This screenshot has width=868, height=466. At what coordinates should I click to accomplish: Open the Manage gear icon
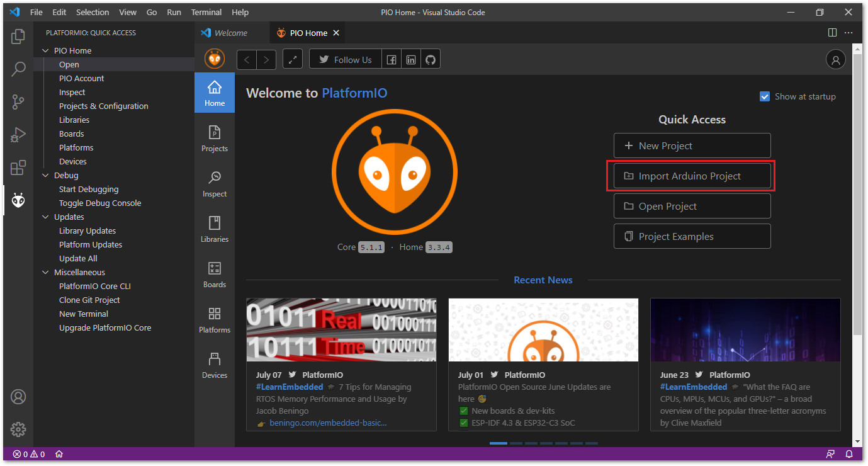pos(18,429)
